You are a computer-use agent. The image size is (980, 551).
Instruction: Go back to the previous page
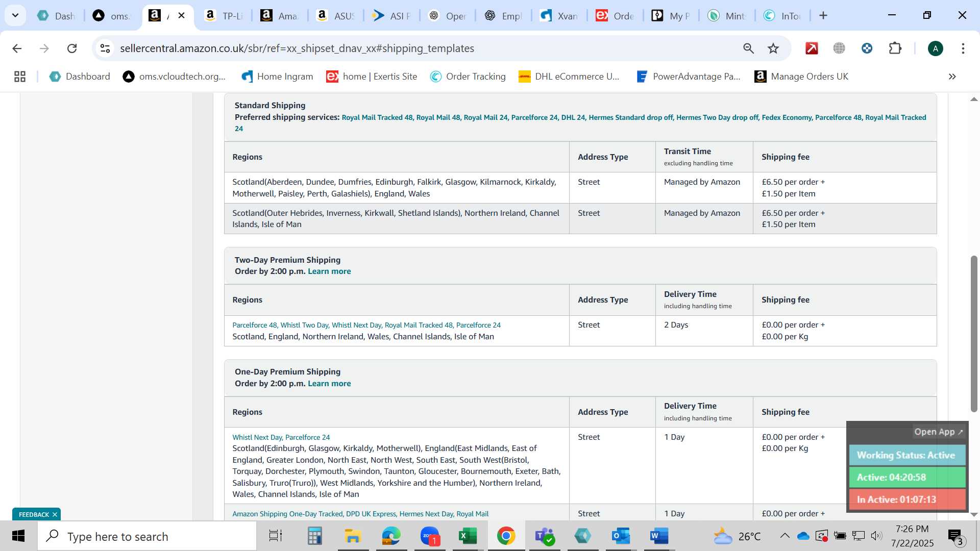tap(17, 48)
